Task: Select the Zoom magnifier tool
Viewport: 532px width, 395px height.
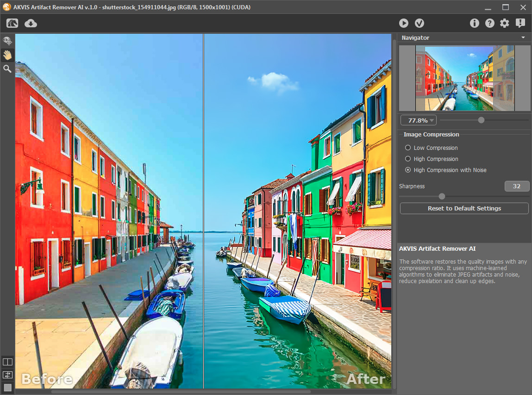Action: click(x=7, y=69)
